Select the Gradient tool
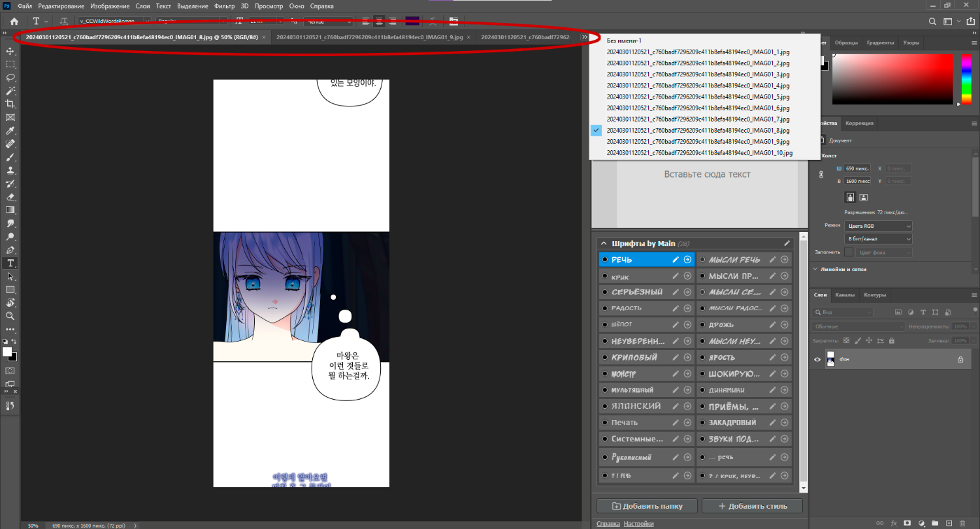The image size is (980, 529). click(x=10, y=210)
